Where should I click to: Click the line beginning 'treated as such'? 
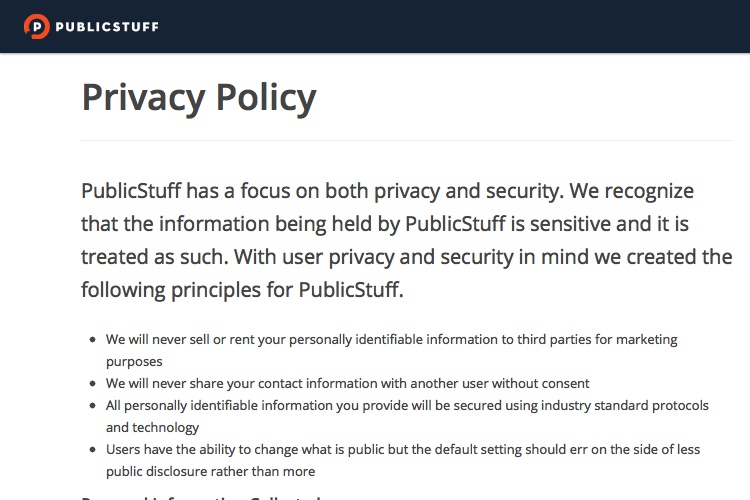click(x=407, y=257)
